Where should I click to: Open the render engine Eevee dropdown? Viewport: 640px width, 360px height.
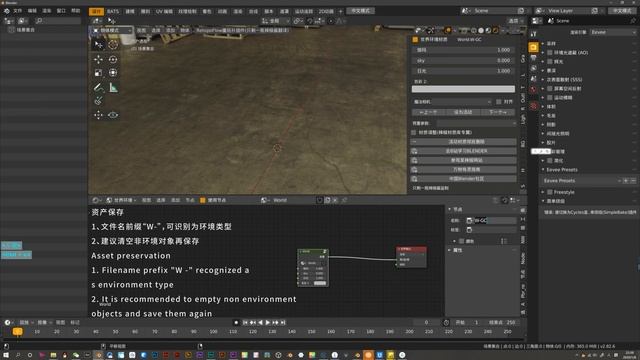point(613,32)
